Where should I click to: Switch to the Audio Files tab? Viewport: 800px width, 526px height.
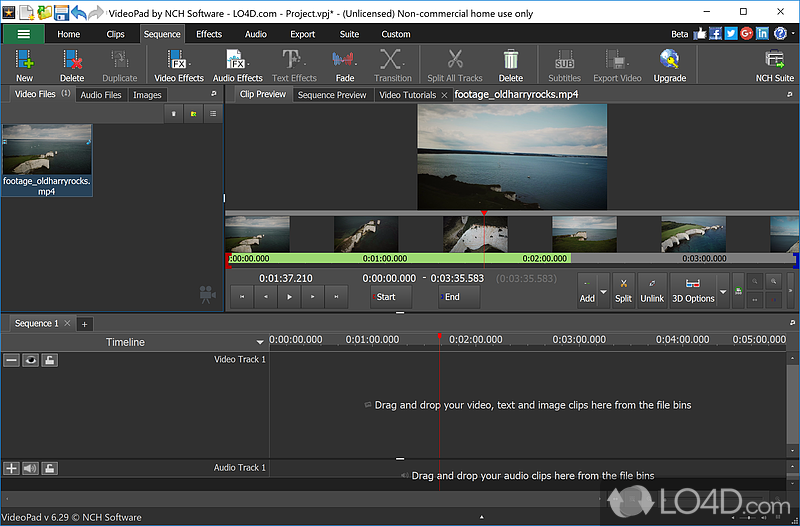101,95
